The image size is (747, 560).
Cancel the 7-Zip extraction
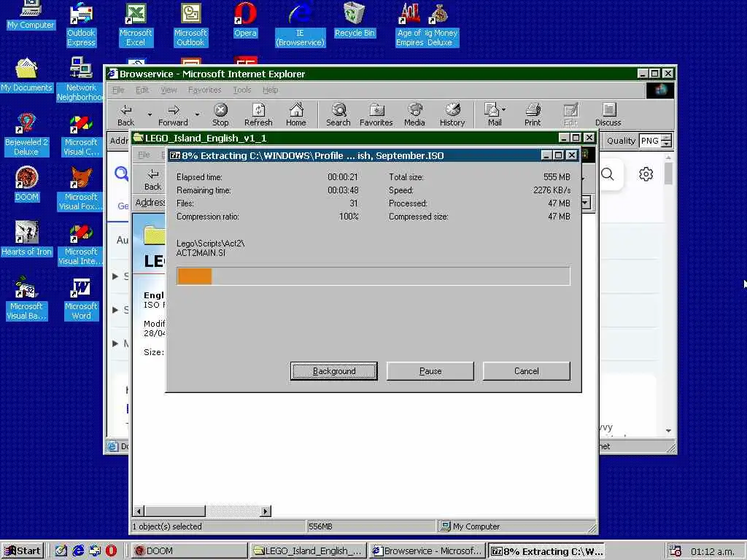tap(527, 371)
